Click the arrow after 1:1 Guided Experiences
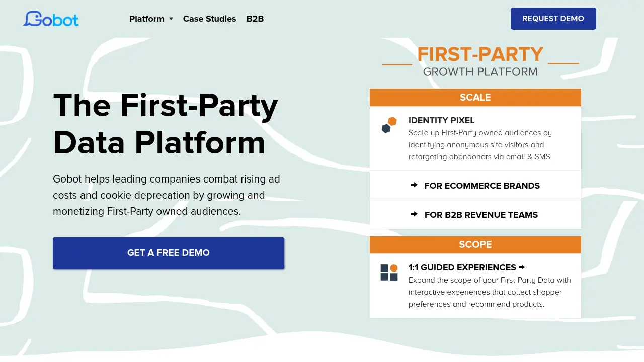 click(522, 267)
